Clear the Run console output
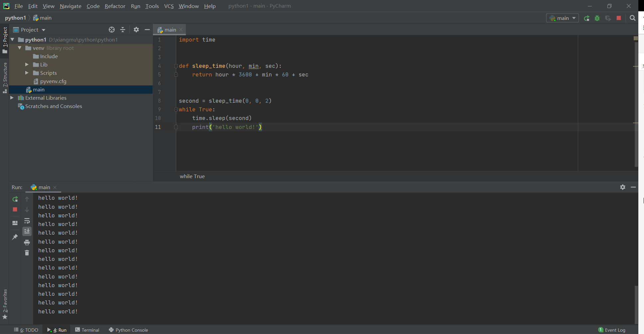The image size is (644, 334). pos(27,253)
